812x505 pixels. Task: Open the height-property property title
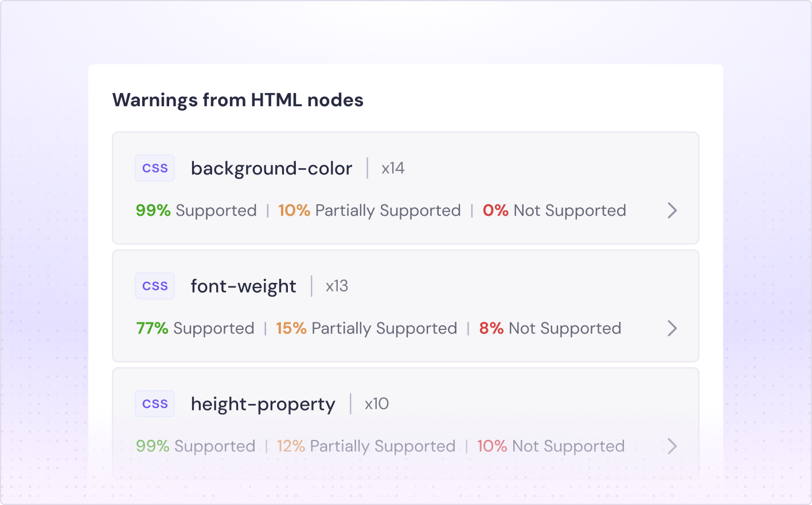[263, 405]
